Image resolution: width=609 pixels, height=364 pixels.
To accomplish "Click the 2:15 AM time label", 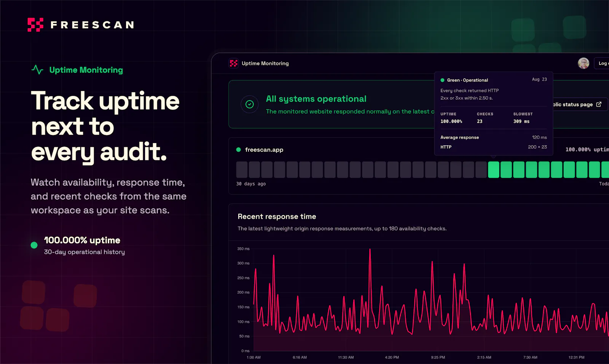I will click(x=484, y=358).
